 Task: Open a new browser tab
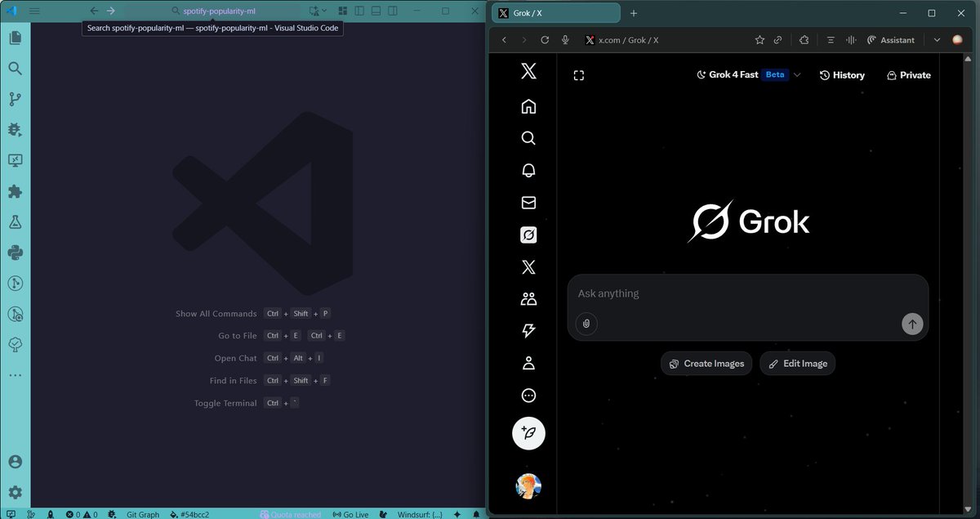(x=634, y=13)
